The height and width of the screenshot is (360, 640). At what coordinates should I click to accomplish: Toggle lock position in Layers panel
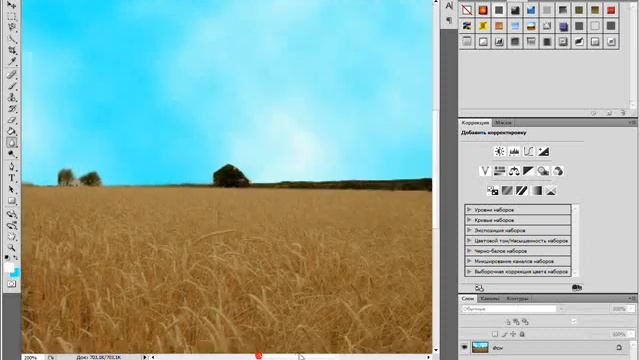(x=513, y=334)
